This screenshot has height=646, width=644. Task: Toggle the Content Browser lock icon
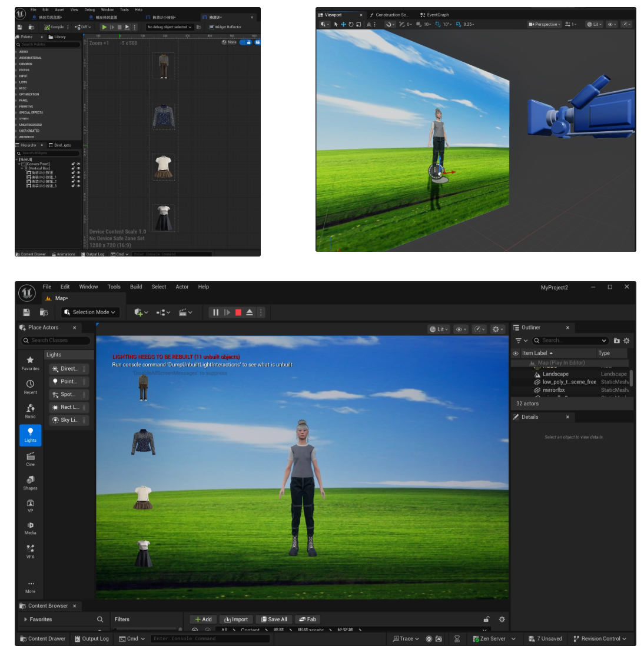tap(486, 619)
